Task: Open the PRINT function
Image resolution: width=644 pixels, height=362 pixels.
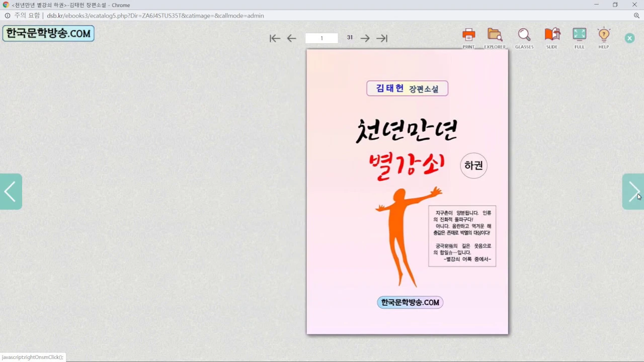Action: coord(468,38)
